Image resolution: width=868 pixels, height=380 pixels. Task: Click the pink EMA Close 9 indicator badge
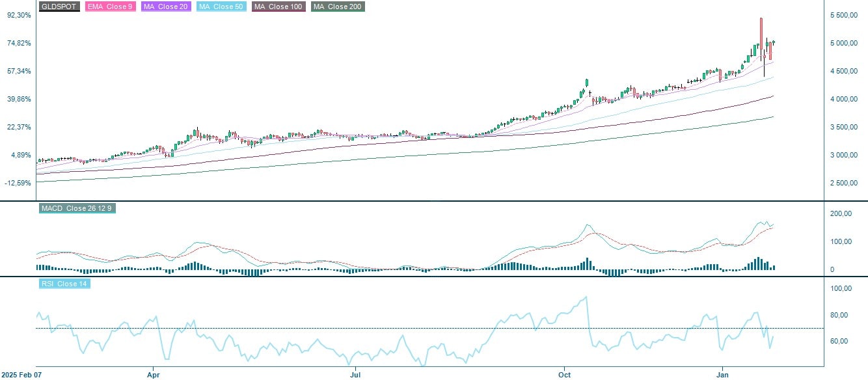point(109,7)
